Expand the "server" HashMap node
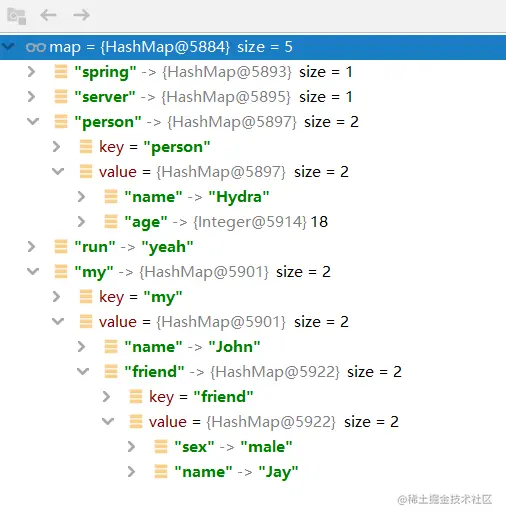This screenshot has height=519, width=506. pos(31,97)
